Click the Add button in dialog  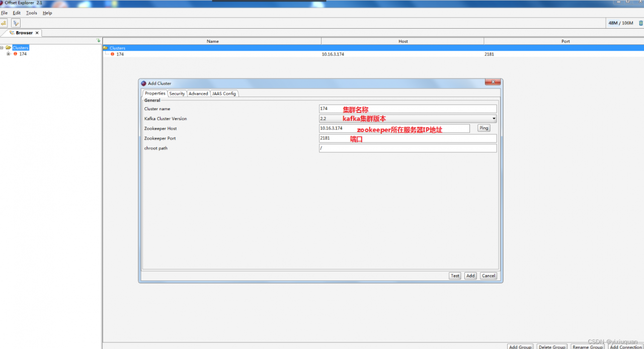[x=470, y=276]
